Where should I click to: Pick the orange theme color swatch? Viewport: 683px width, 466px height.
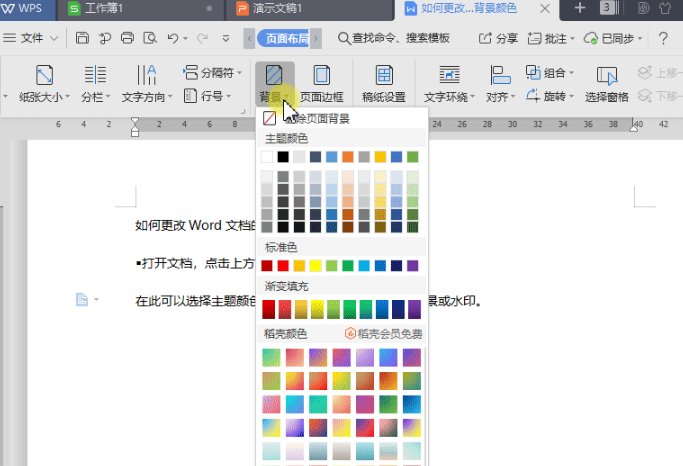348,157
